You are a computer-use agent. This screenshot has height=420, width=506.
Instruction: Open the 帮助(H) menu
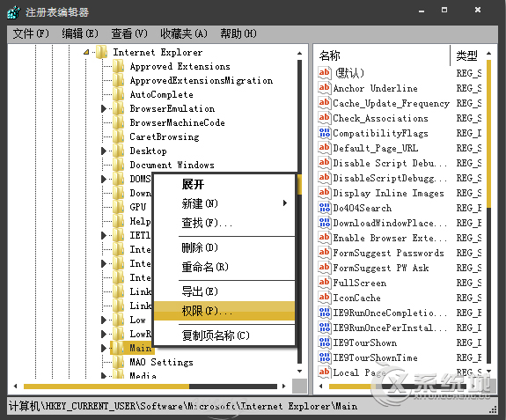pyautogui.click(x=238, y=33)
